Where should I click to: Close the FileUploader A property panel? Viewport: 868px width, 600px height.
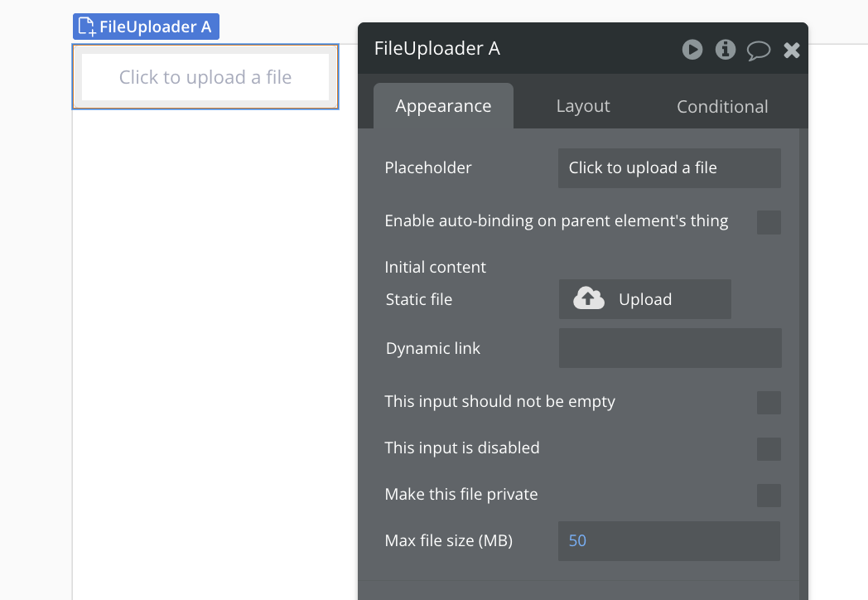[x=792, y=51]
